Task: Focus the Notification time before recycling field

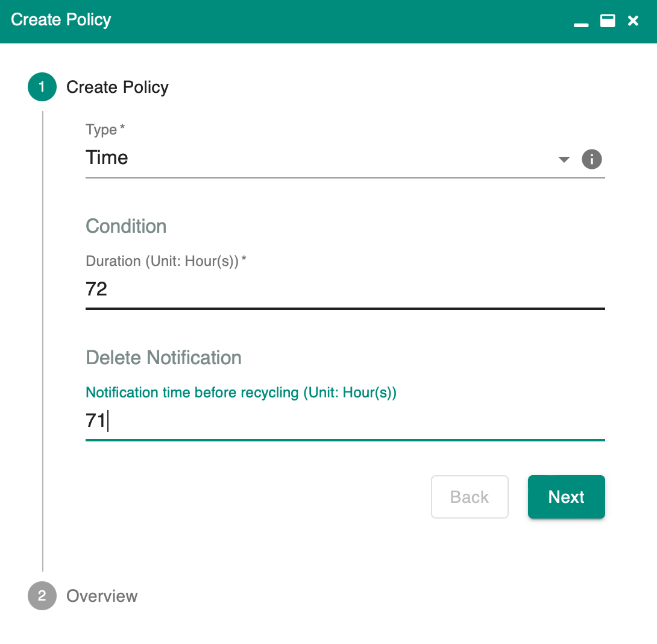Action: click(x=345, y=420)
